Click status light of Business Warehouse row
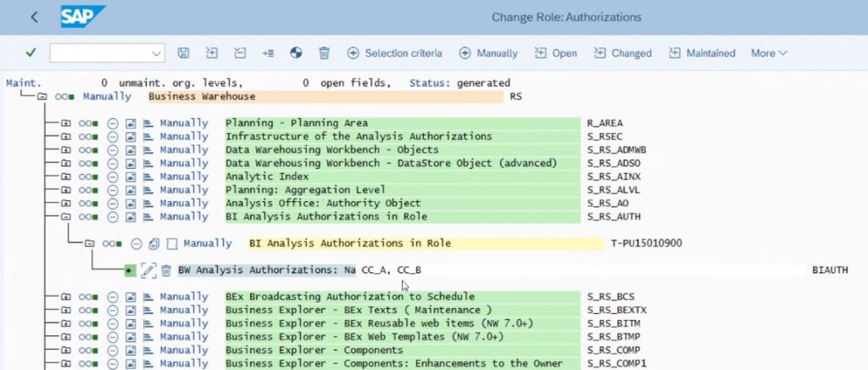 64,97
